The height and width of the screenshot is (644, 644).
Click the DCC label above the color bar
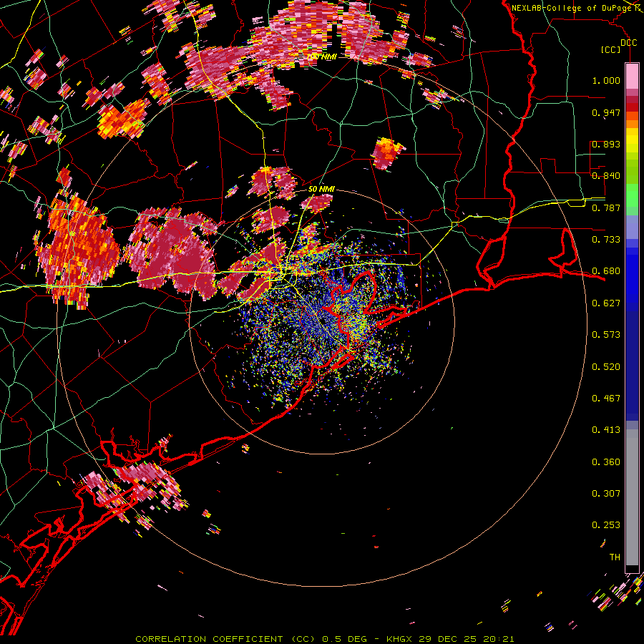click(628, 43)
